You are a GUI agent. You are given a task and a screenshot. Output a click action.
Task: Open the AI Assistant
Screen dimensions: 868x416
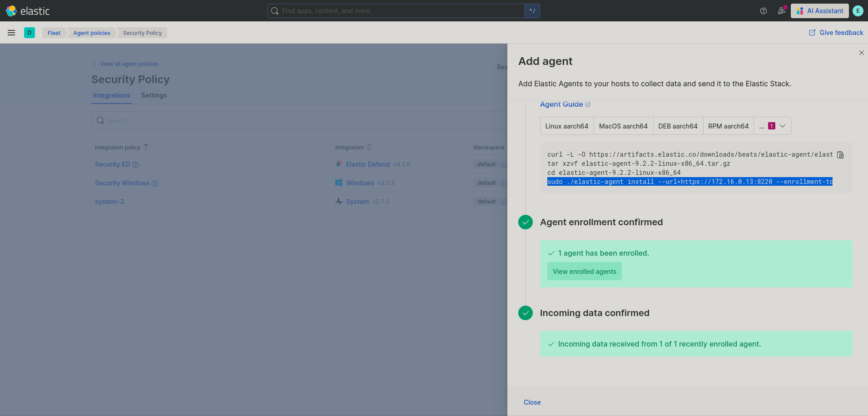819,11
